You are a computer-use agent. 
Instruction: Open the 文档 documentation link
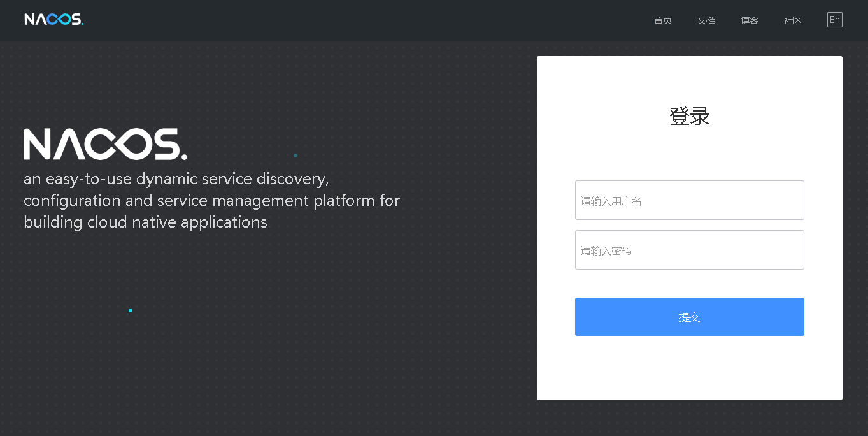(x=706, y=20)
